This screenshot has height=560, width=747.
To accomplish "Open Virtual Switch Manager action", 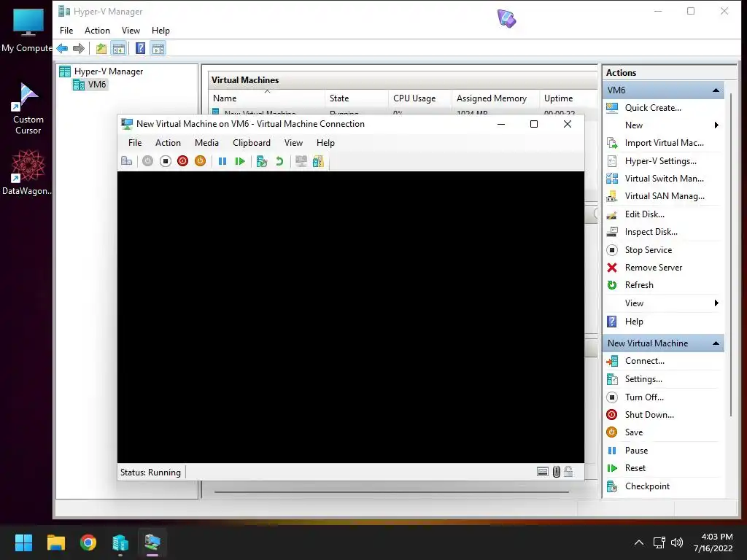I will [x=662, y=179].
